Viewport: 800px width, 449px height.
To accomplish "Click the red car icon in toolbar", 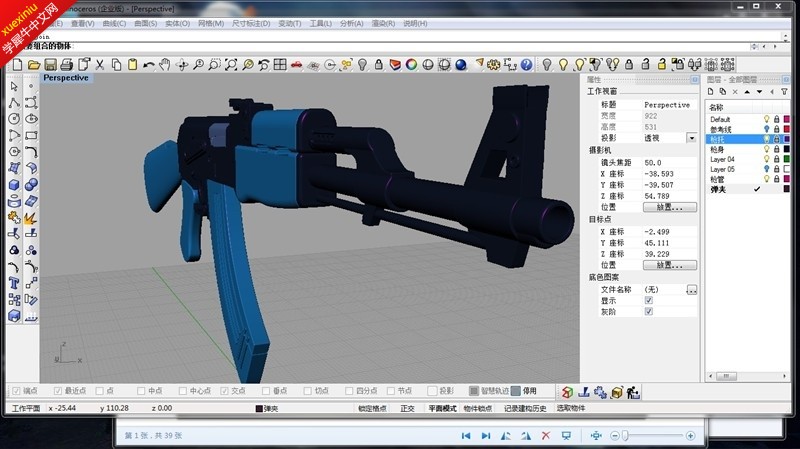I will click(296, 65).
